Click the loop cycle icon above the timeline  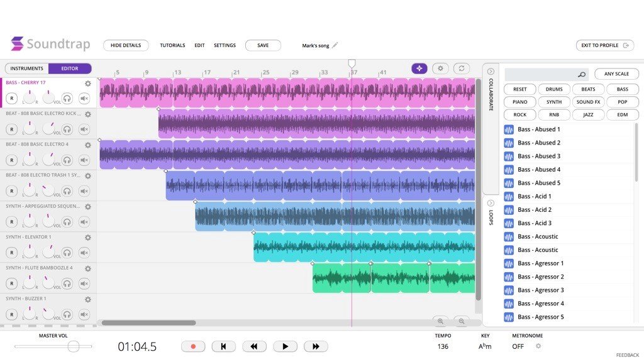(x=462, y=68)
